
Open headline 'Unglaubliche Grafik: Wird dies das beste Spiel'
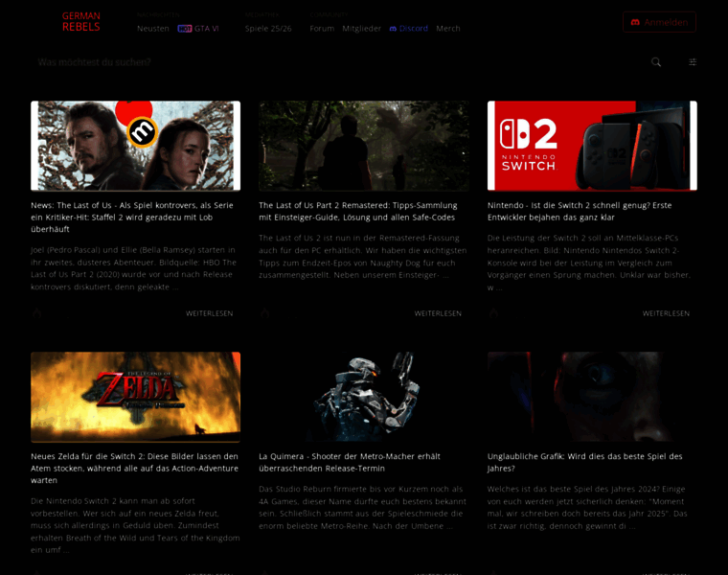pos(585,463)
